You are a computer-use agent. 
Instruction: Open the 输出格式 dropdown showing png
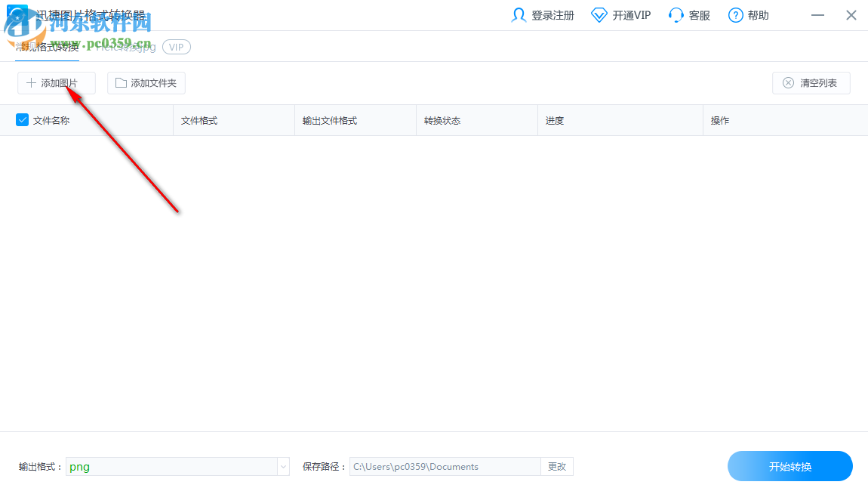coord(177,466)
